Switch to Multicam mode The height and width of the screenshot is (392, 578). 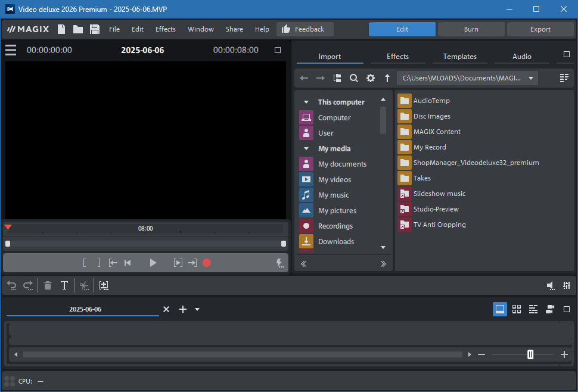(x=550, y=309)
